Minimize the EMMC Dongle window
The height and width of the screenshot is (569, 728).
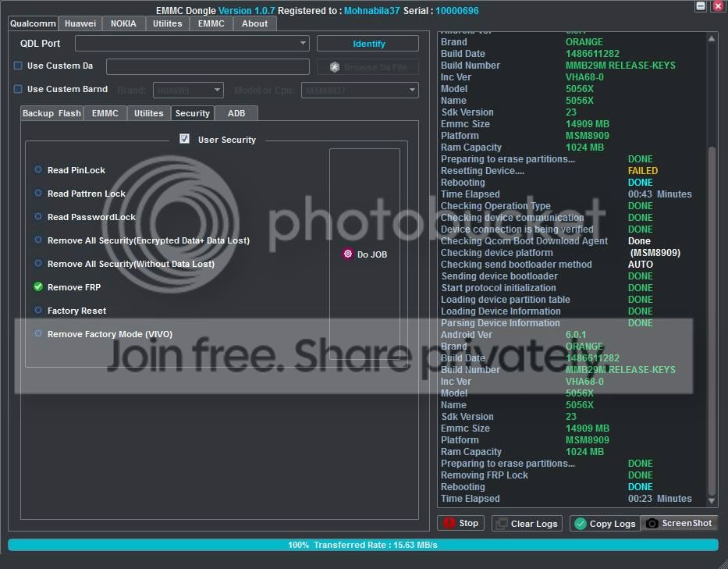coord(701,5)
